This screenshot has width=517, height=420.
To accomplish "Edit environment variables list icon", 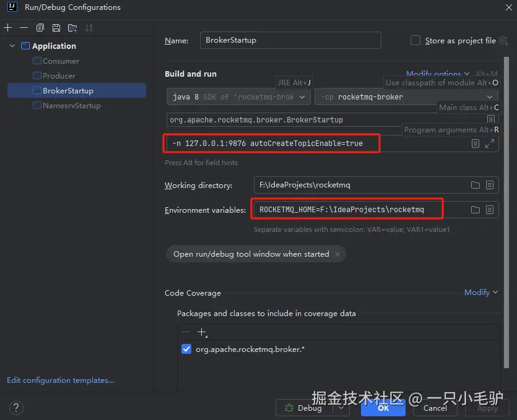I will pyautogui.click(x=490, y=210).
